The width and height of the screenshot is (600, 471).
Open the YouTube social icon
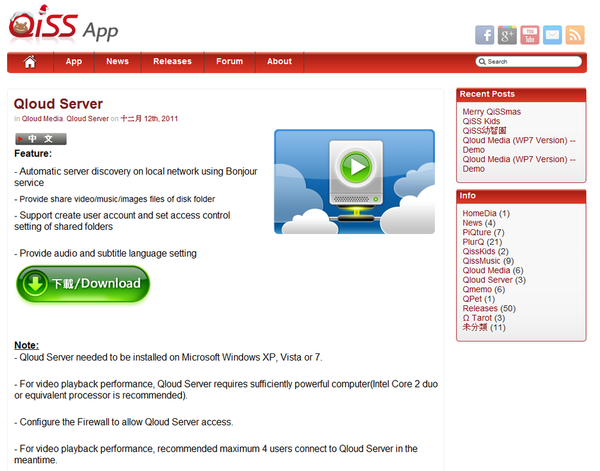[x=530, y=35]
